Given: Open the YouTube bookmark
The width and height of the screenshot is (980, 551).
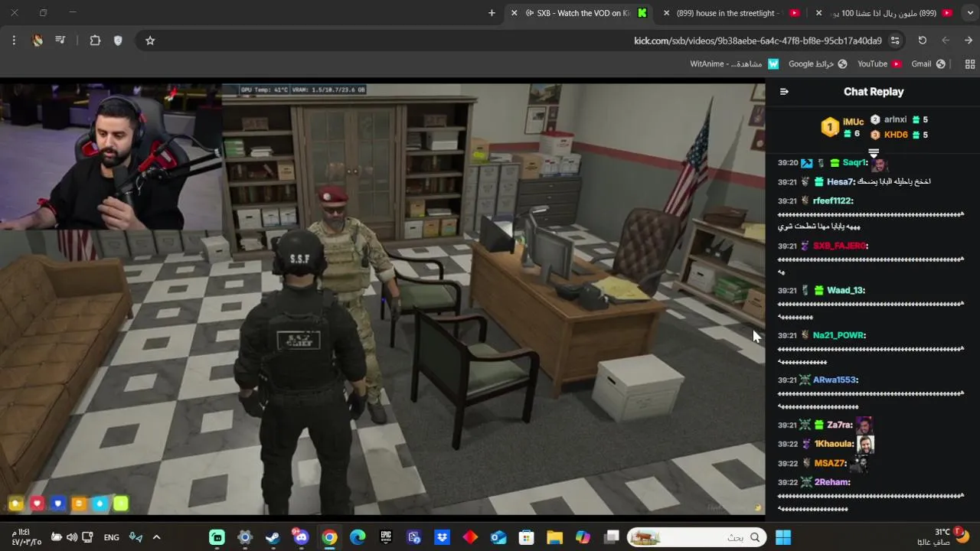Looking at the screenshot, I should pyautogui.click(x=879, y=64).
